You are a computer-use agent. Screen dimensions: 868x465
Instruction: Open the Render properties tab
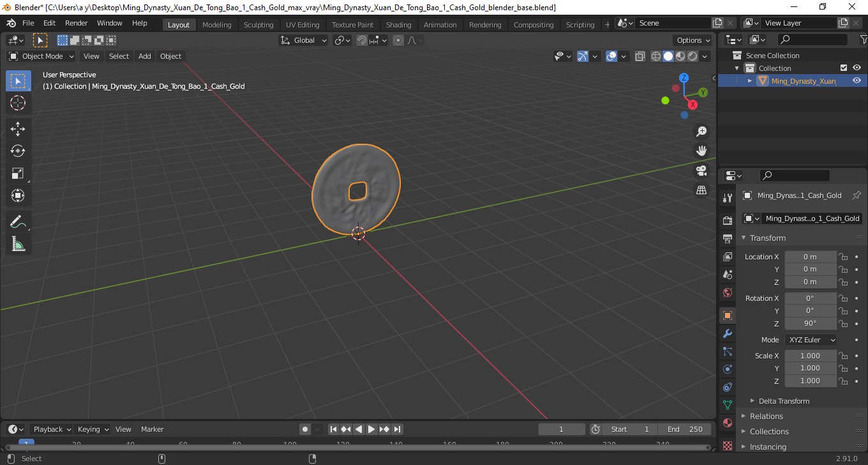(728, 221)
